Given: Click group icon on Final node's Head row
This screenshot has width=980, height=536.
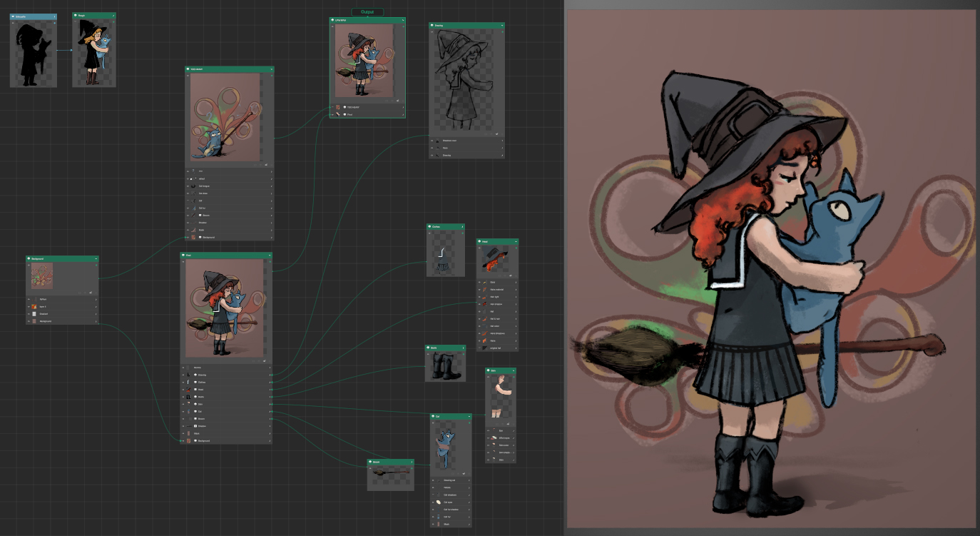Looking at the screenshot, I should [195, 389].
